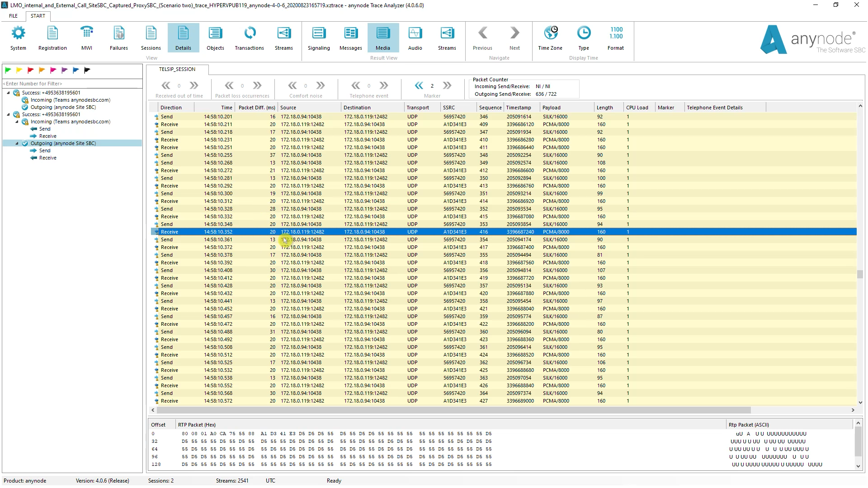
Task: Open Streams in the View group
Action: [284, 38]
